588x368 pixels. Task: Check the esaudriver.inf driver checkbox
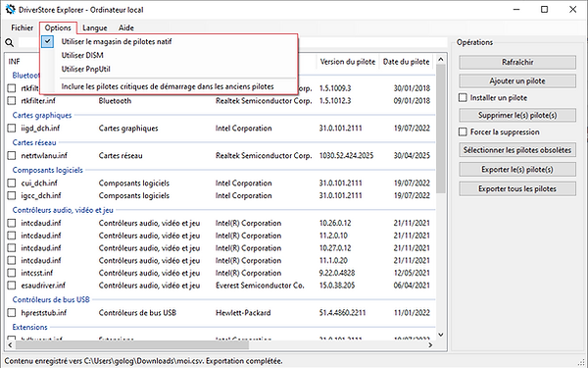point(12,286)
